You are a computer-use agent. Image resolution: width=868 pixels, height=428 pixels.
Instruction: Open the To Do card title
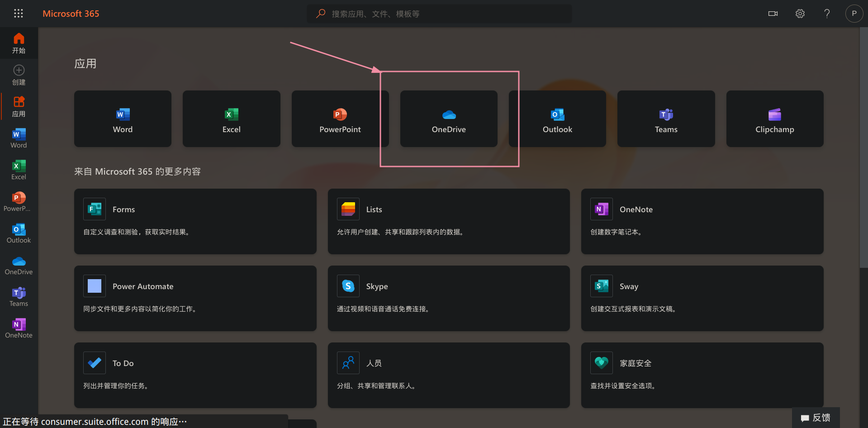[123, 363]
